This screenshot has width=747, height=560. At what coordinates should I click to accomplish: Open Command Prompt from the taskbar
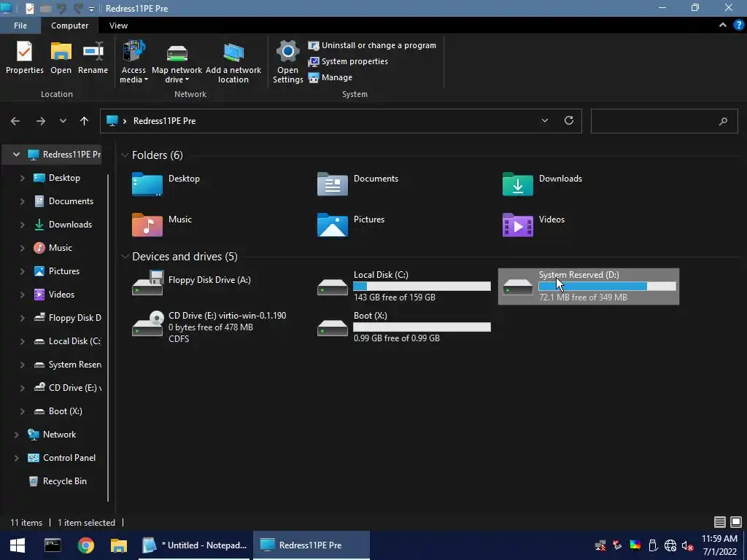(53, 545)
